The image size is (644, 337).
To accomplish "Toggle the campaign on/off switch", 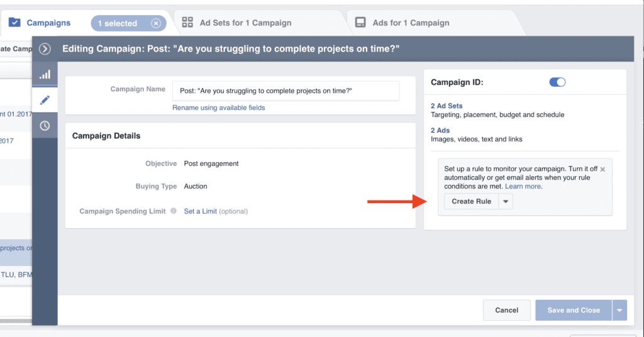I will 557,82.
